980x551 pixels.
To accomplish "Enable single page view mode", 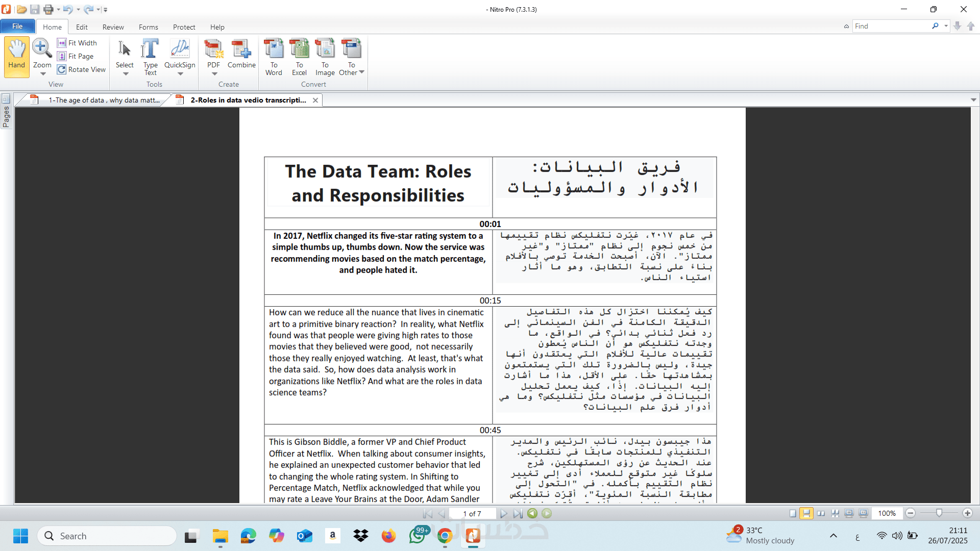I will tap(792, 513).
